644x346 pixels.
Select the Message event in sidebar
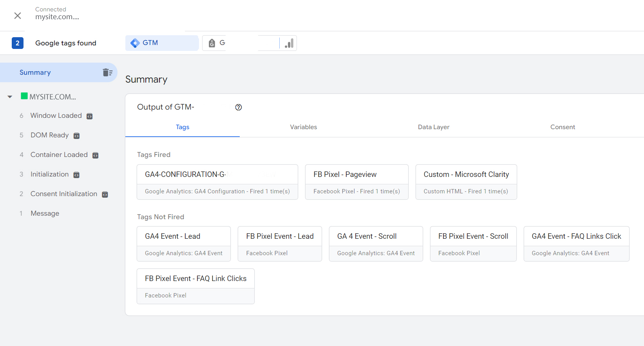(45, 213)
